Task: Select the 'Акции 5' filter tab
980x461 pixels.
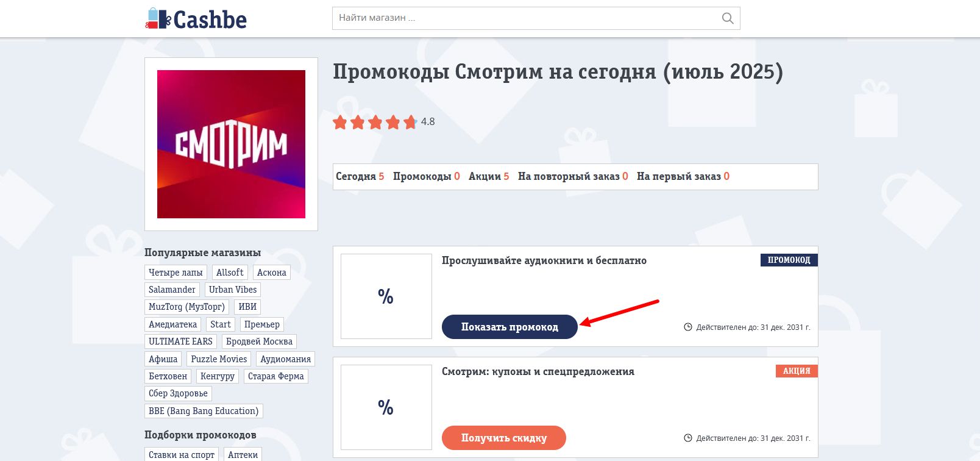Action: [x=489, y=176]
